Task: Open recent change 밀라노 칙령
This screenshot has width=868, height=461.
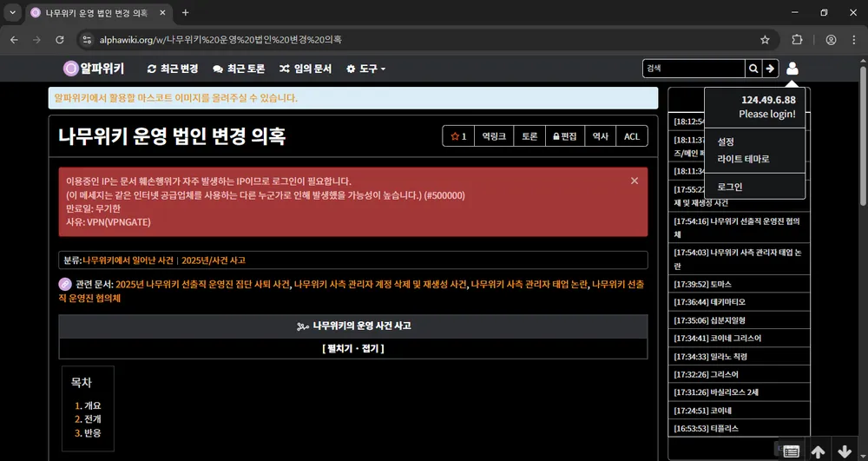Action: click(x=739, y=357)
